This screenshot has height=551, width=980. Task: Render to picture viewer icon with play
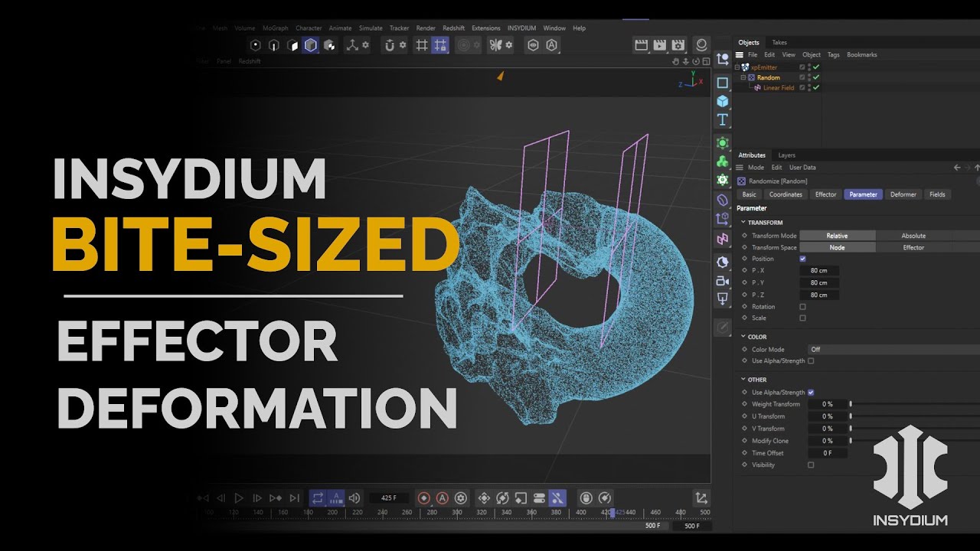point(659,45)
